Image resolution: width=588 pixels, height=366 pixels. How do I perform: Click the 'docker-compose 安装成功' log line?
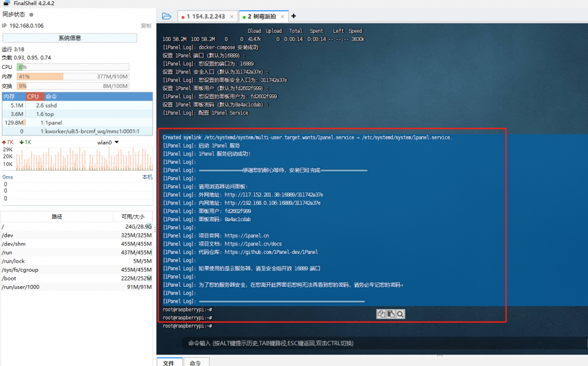[x=210, y=47]
